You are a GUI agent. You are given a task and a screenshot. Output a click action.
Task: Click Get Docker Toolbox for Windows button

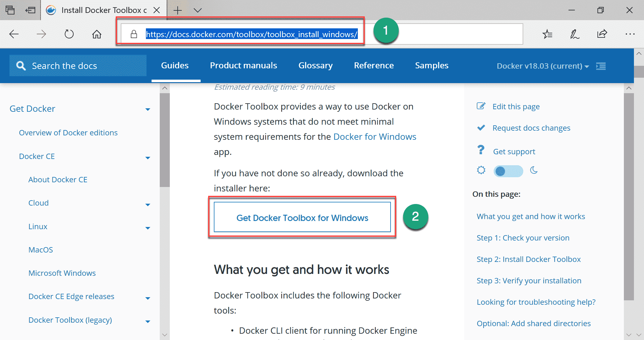(302, 217)
